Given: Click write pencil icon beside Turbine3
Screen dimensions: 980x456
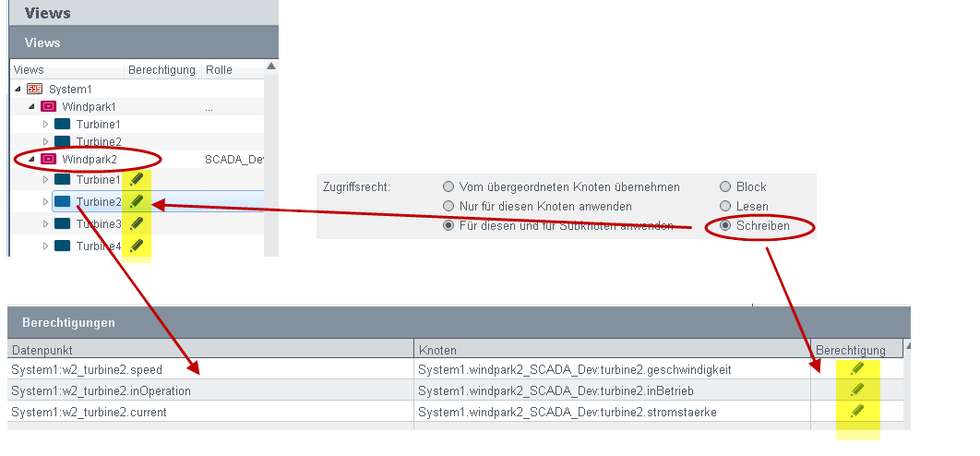Looking at the screenshot, I should (x=137, y=223).
